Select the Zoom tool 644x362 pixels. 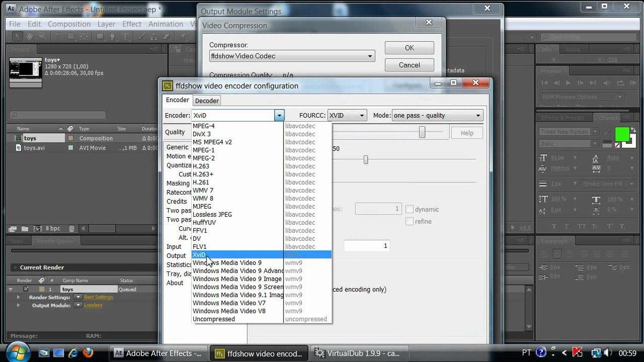[42, 36]
